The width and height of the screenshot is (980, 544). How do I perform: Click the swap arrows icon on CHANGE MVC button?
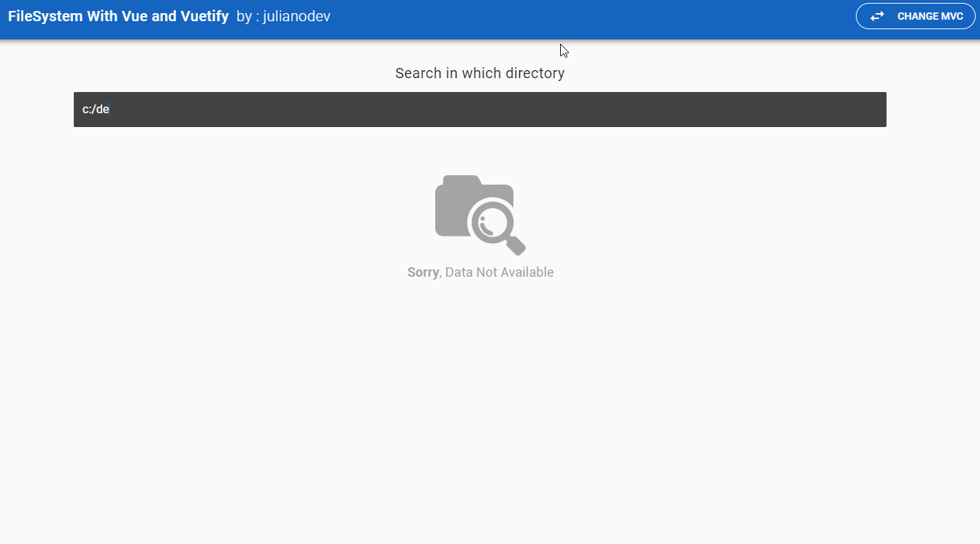tap(876, 15)
